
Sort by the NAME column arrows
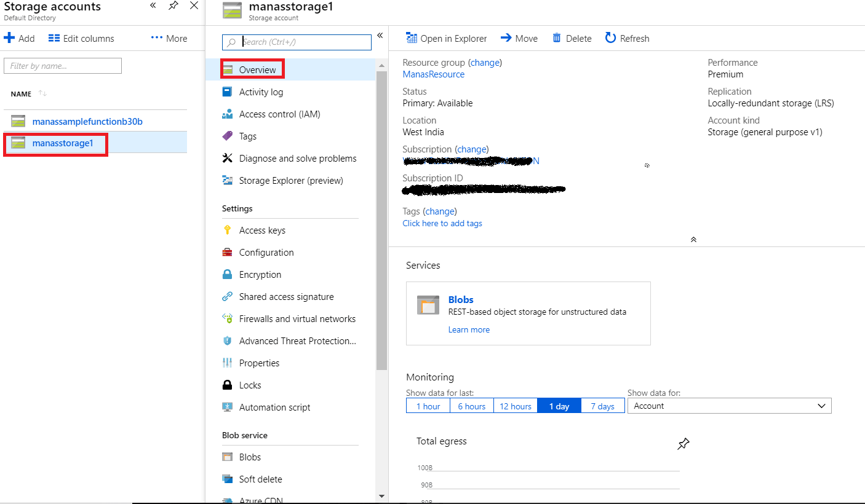(42, 93)
